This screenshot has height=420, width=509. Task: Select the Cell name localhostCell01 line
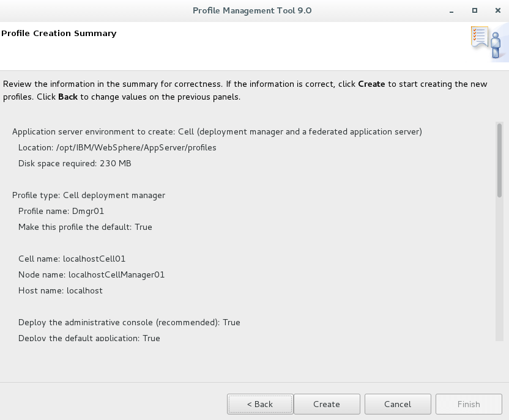pos(72,259)
